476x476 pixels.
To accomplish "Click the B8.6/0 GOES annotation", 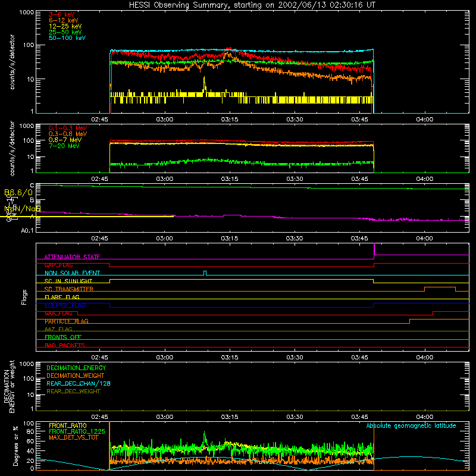I will 18,192.
